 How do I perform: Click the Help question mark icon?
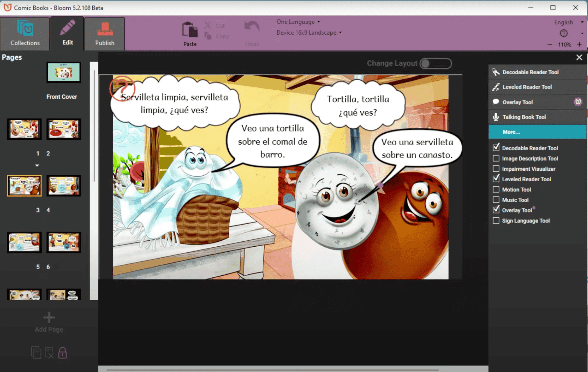(x=564, y=33)
